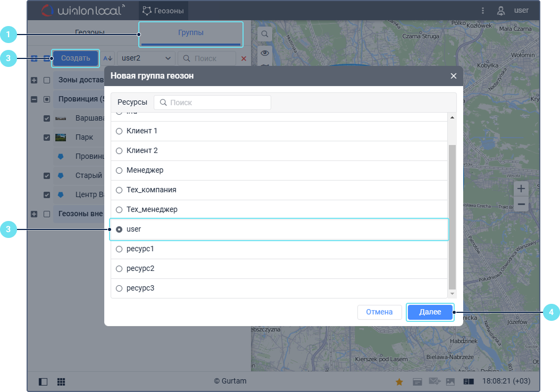Click the star favorites icon in status bar
The height and width of the screenshot is (392, 560).
click(x=399, y=381)
